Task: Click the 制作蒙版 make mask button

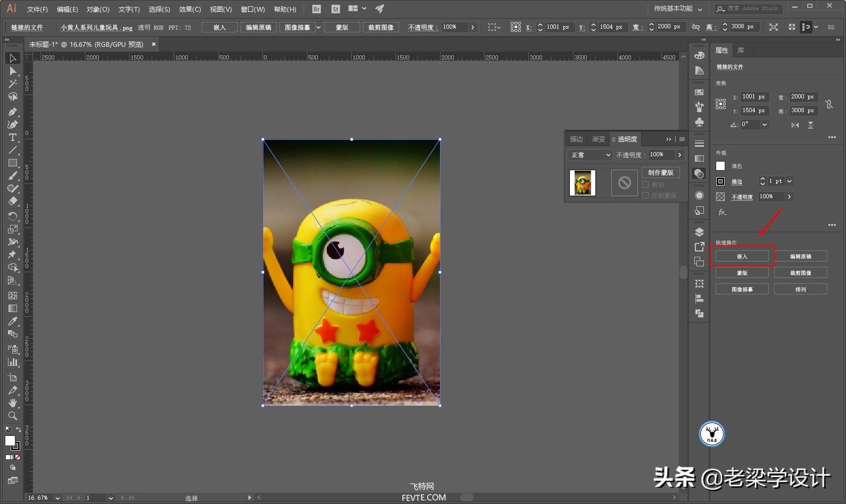Action: pyautogui.click(x=660, y=172)
